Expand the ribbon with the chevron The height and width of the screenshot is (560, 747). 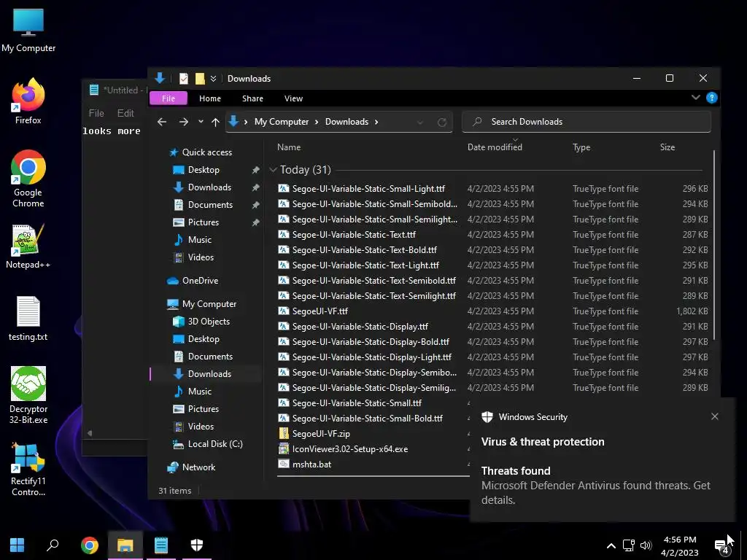click(695, 98)
